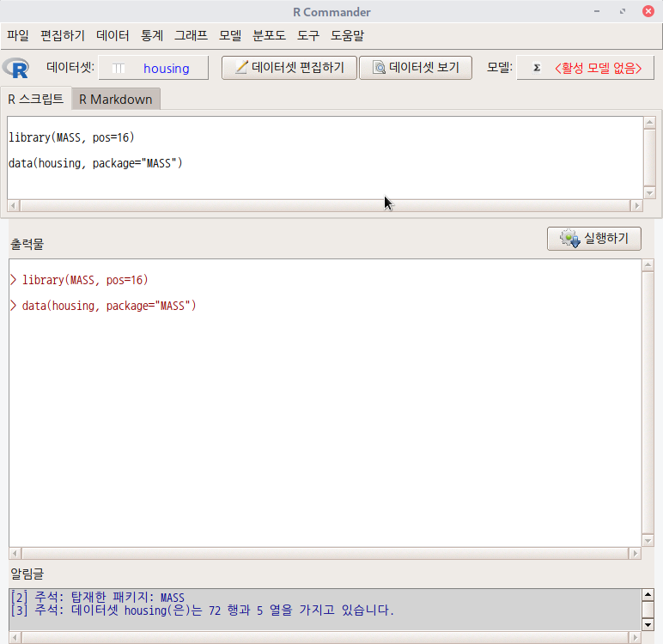Click message [3] about housing rows
This screenshot has height=644, width=663.
[202, 611]
